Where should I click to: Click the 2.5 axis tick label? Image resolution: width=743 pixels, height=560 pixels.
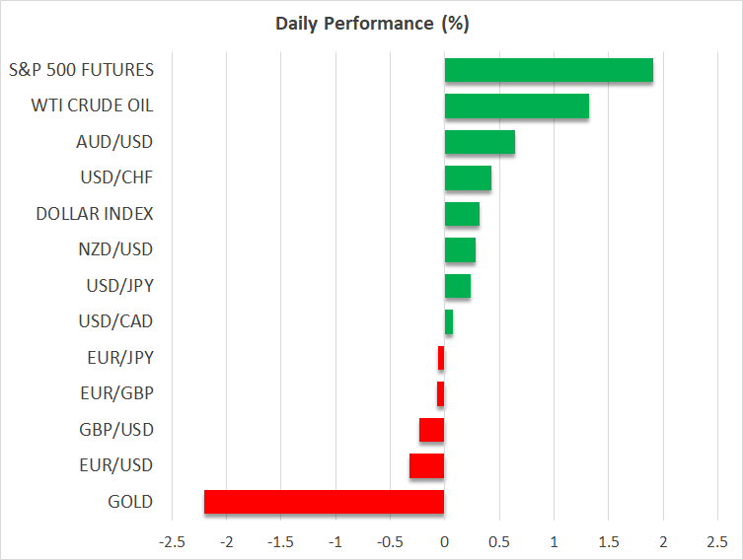[716, 540]
